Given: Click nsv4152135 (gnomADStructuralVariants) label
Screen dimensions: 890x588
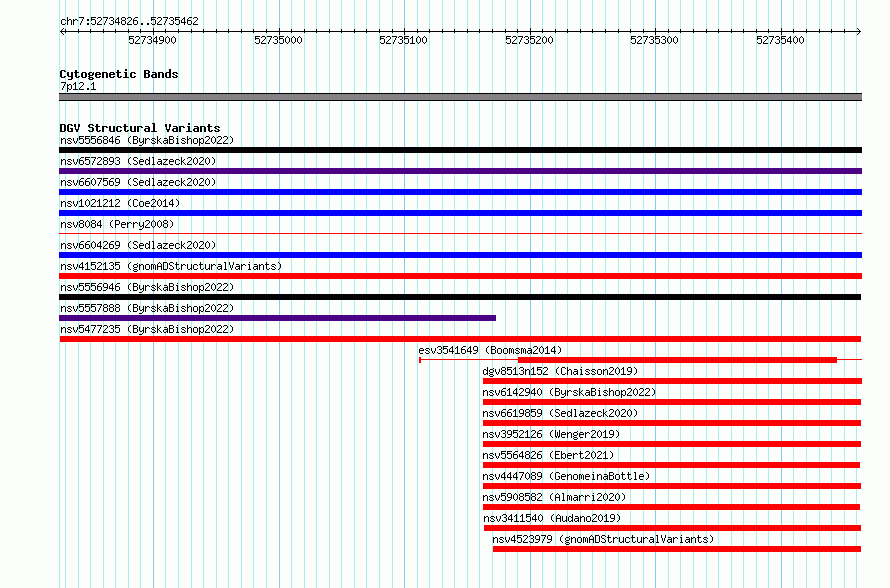Looking at the screenshot, I should click(171, 266).
